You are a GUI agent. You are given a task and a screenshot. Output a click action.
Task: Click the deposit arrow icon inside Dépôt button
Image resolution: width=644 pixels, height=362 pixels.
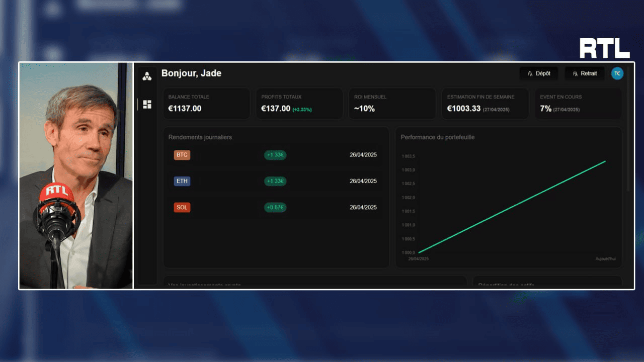(x=529, y=73)
